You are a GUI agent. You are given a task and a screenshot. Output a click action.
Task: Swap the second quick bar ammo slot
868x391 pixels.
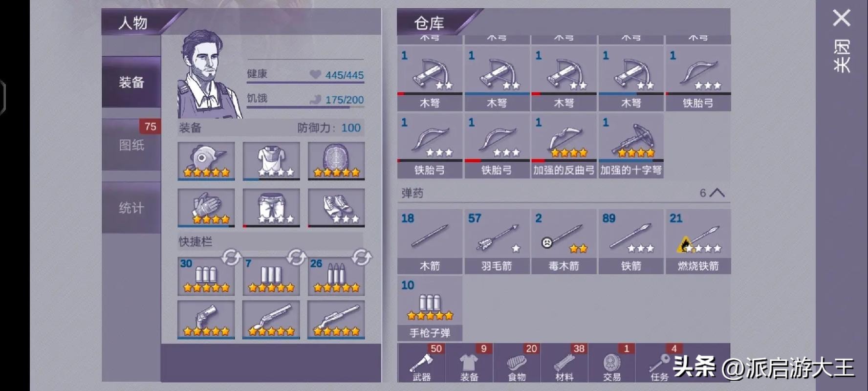coord(296,257)
